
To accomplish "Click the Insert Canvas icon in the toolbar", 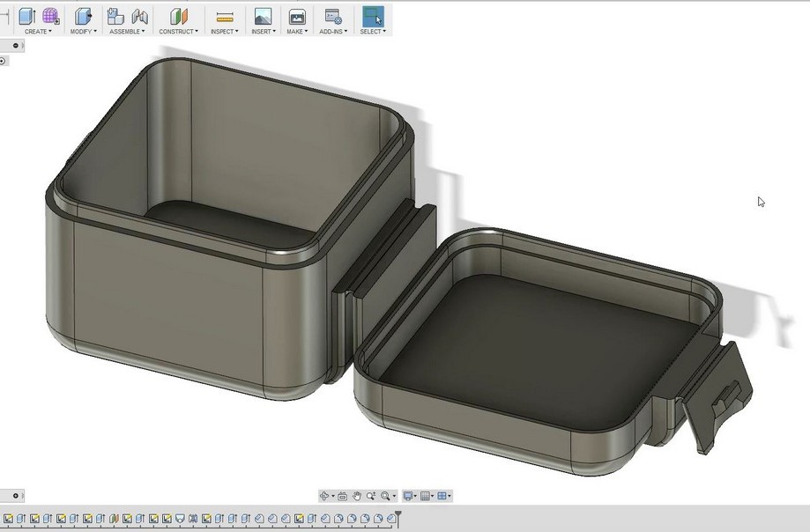I will click(x=262, y=16).
